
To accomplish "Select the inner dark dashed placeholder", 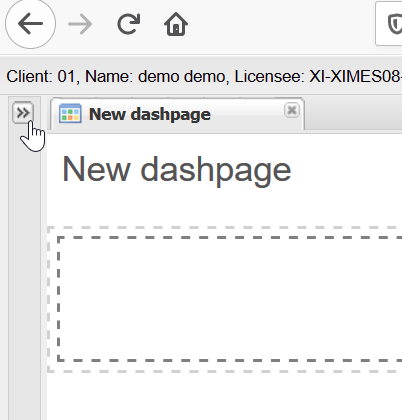I will pos(229,299).
